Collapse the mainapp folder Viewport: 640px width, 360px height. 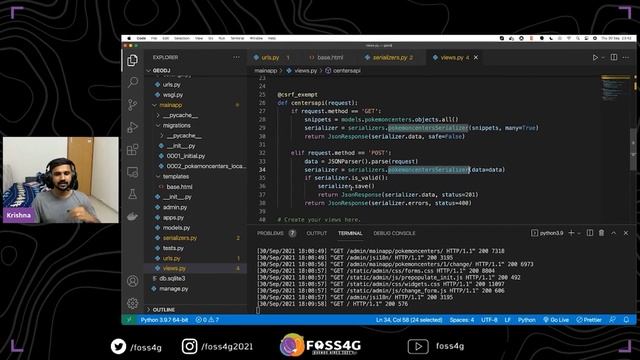tap(170, 105)
